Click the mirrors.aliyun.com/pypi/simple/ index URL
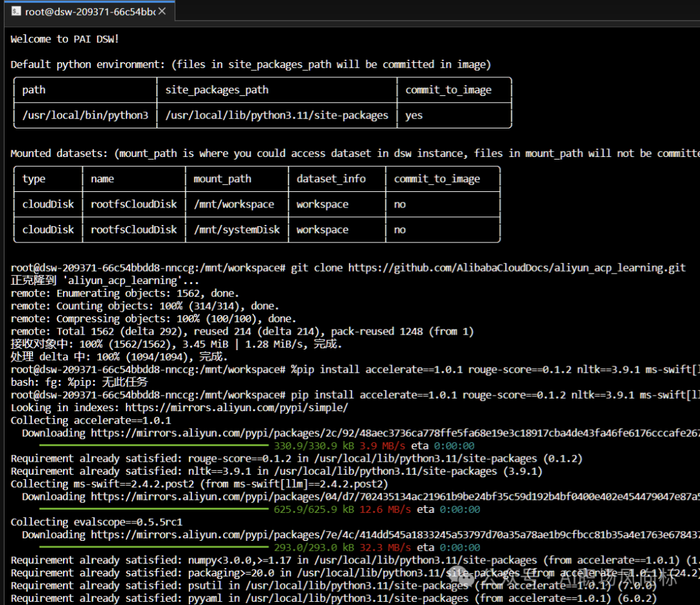The width and height of the screenshot is (700, 605). tap(236, 407)
